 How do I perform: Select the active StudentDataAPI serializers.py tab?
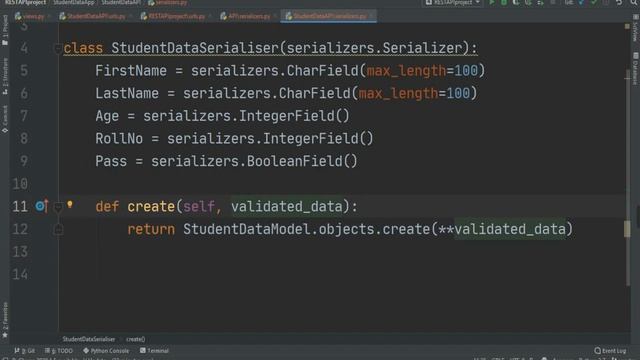[328, 17]
